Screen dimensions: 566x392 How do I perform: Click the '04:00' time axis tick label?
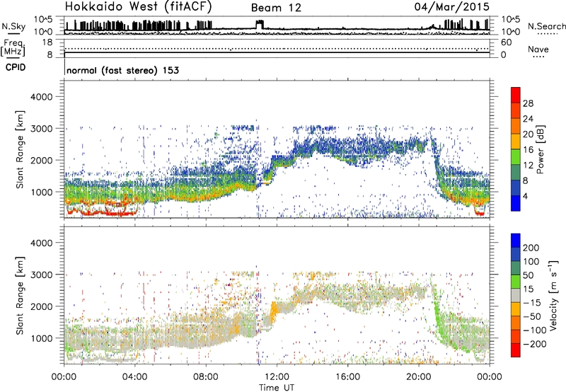[135, 376]
